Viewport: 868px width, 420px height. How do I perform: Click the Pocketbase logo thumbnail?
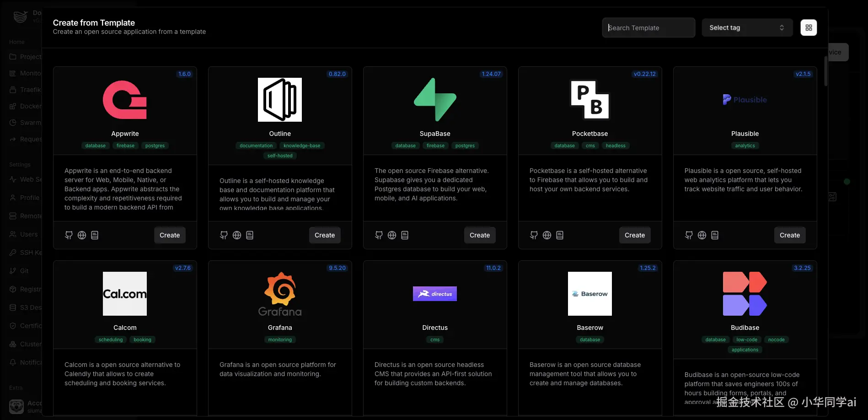pos(590,100)
